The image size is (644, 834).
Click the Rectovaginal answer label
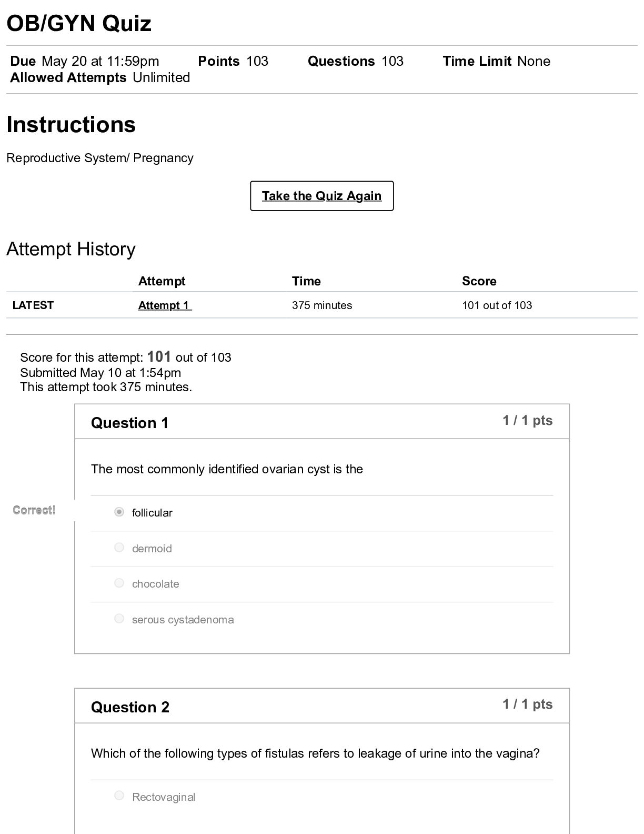point(164,797)
